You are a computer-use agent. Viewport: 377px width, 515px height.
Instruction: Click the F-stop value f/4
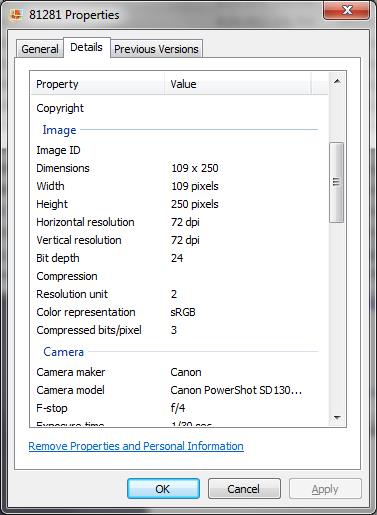[178, 408]
